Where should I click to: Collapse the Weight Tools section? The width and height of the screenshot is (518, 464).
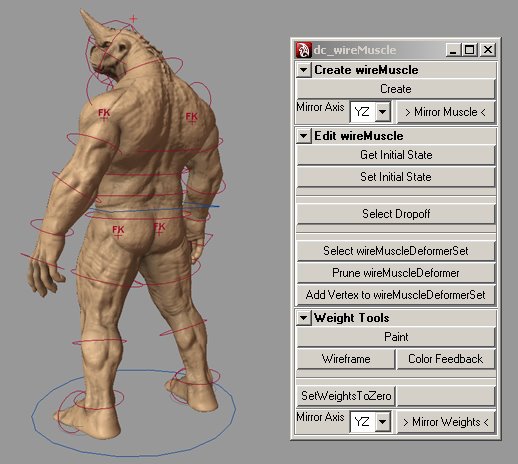303,318
